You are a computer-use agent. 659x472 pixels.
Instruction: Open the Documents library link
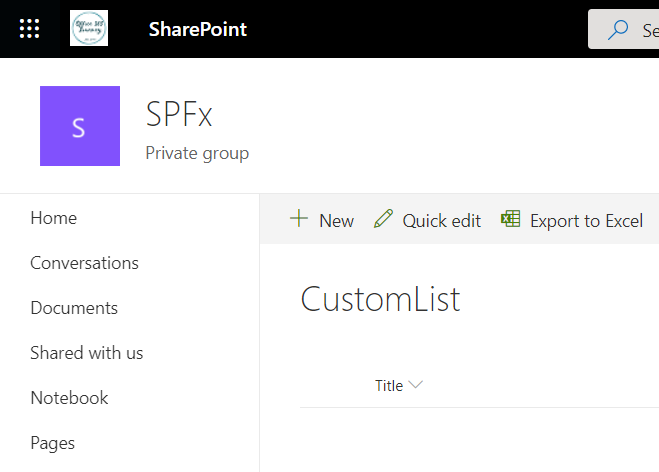(x=74, y=308)
